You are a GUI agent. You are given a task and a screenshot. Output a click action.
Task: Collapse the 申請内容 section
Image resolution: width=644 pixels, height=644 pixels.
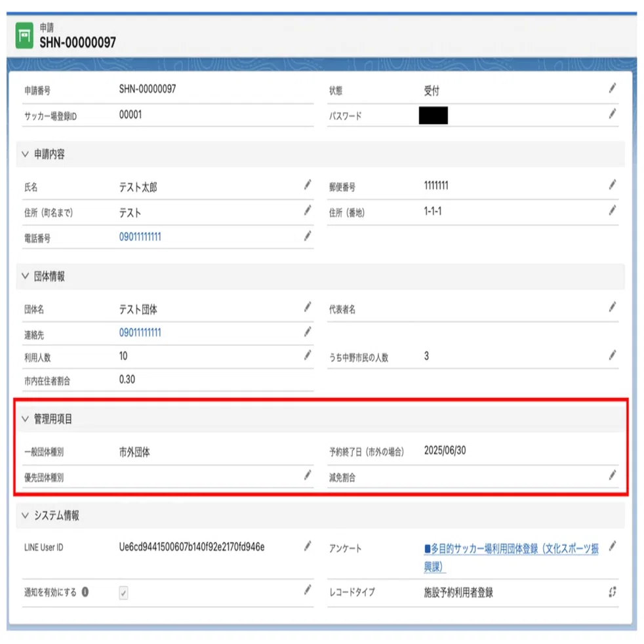click(x=25, y=154)
